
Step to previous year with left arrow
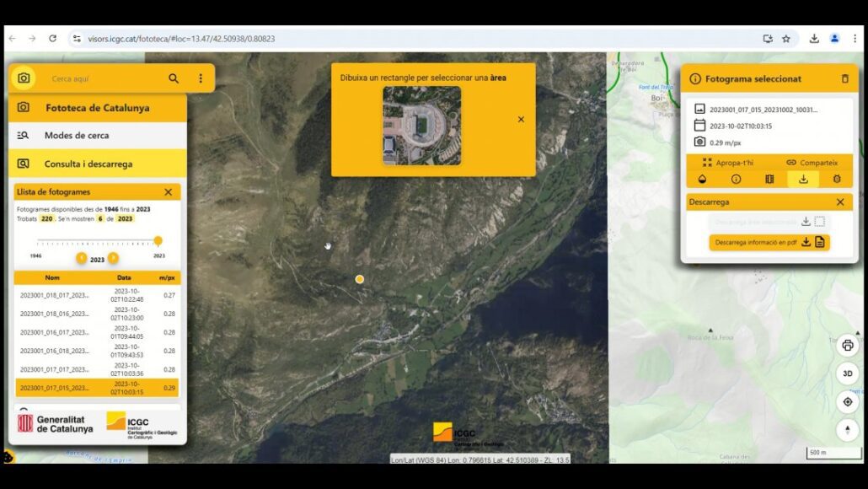82,258
